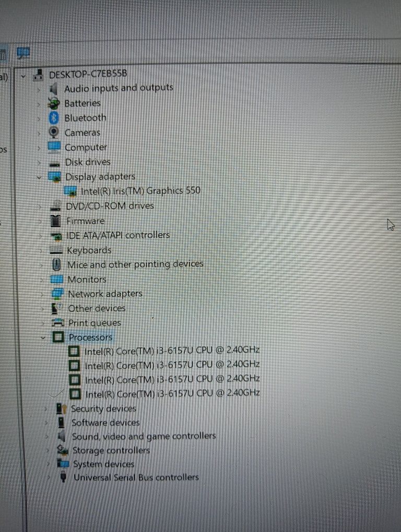401x532 pixels.
Task: Select the Firmware label
Action: point(86,221)
